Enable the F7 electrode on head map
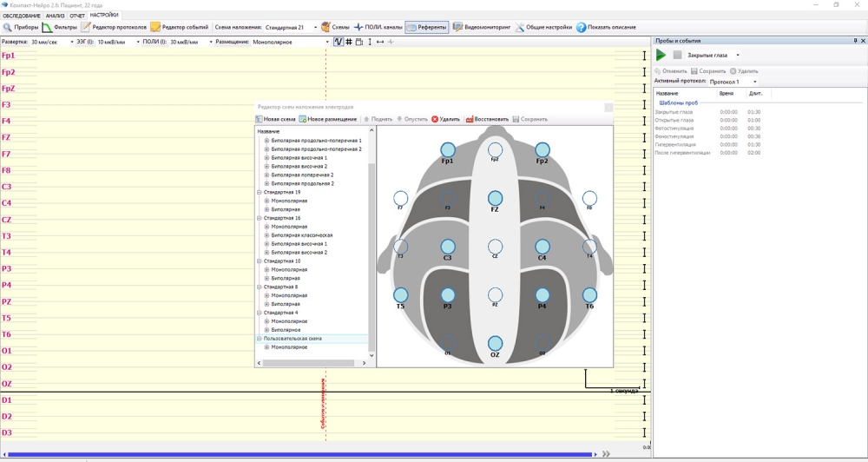 point(400,199)
